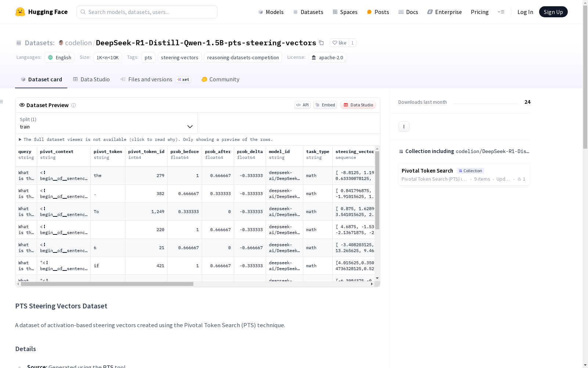Image resolution: width=588 pixels, height=368 pixels.
Task: Click the English language tag
Action: coord(60,57)
